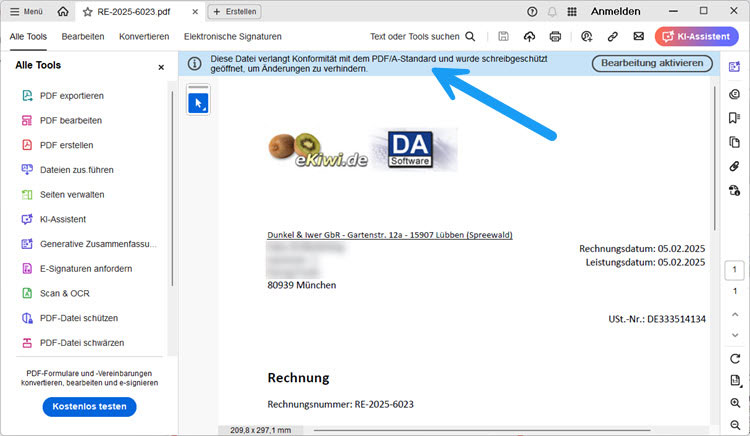Click the info icon in PDF/A banner
The height and width of the screenshot is (436, 750).
194,64
